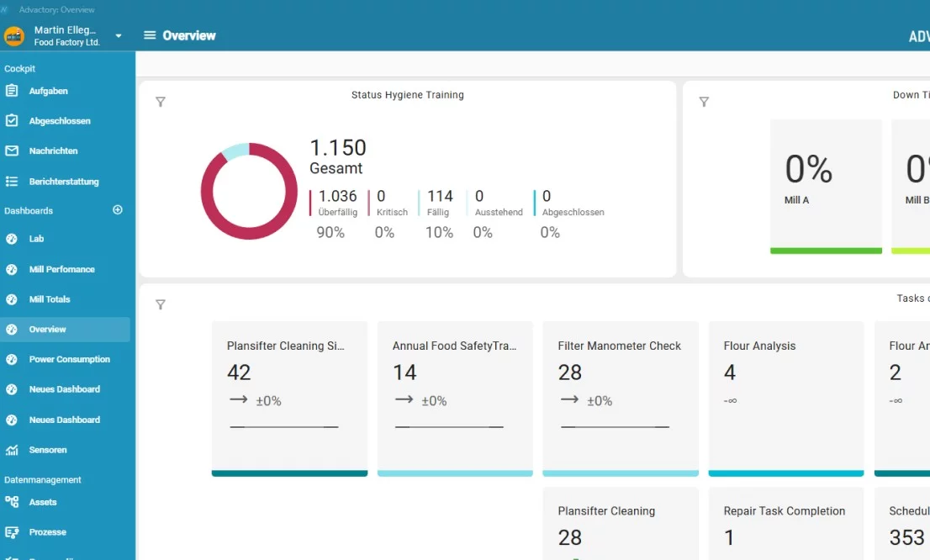Click the Lab dashboard gauge icon
The width and height of the screenshot is (930, 560).
point(11,239)
